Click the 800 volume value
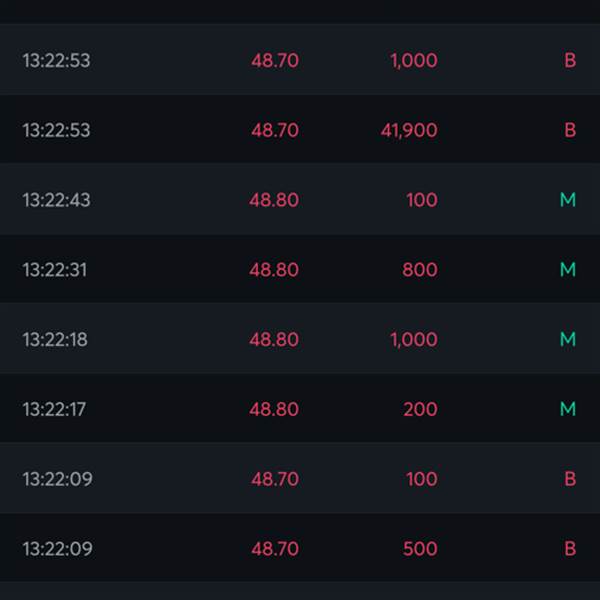This screenshot has width=600, height=600. tap(420, 270)
